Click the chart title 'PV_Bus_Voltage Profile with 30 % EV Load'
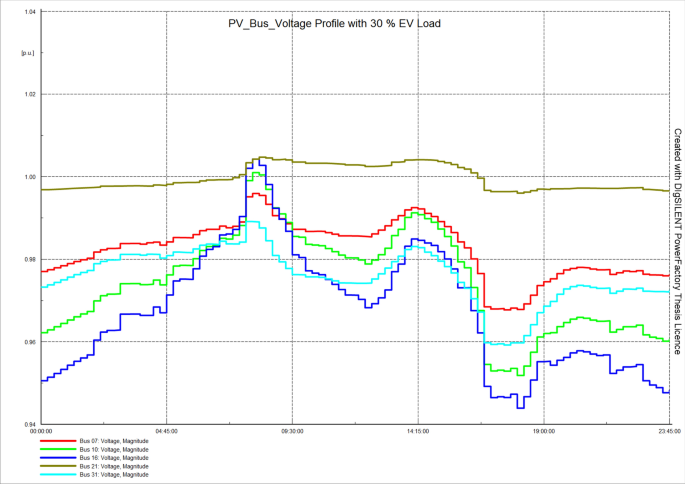 pos(333,23)
